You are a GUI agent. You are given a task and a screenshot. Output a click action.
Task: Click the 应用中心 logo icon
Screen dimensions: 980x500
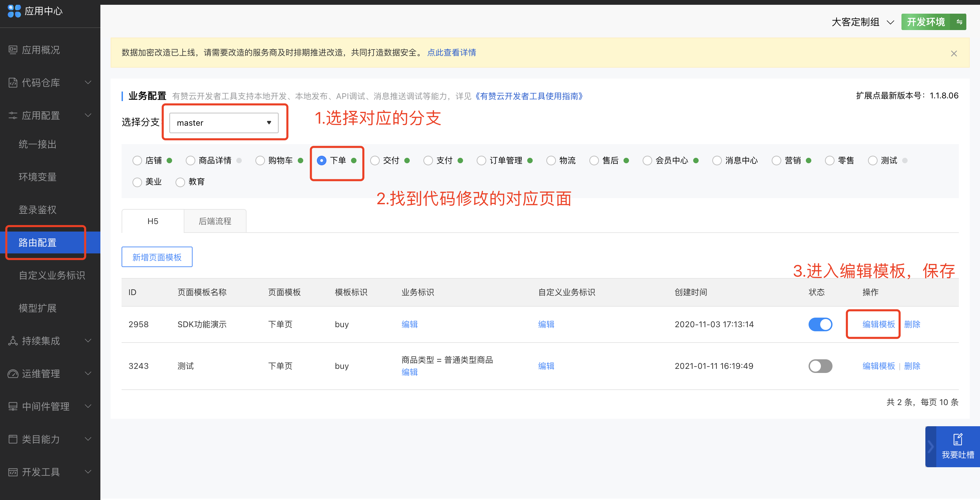tap(14, 11)
